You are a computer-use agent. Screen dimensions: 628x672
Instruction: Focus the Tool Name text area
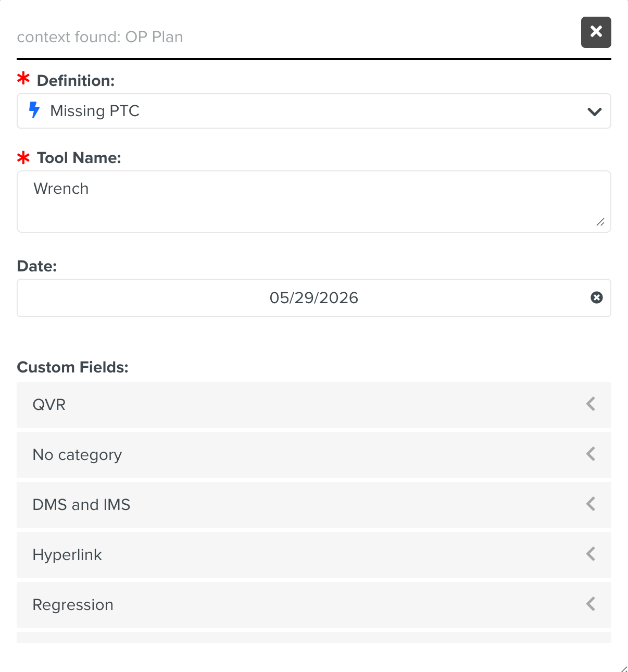313,202
